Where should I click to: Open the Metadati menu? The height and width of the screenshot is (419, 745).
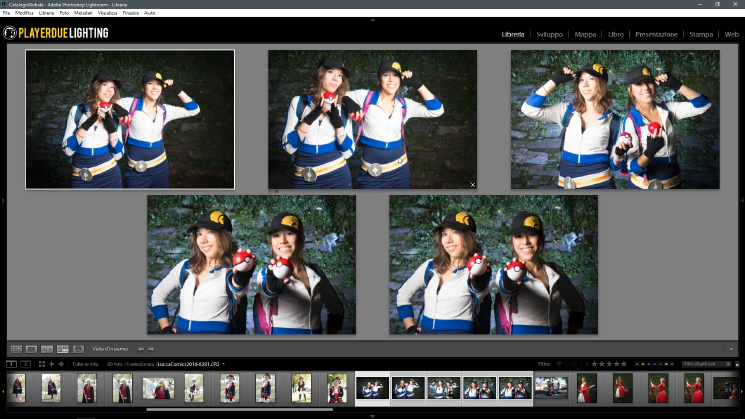(x=83, y=13)
